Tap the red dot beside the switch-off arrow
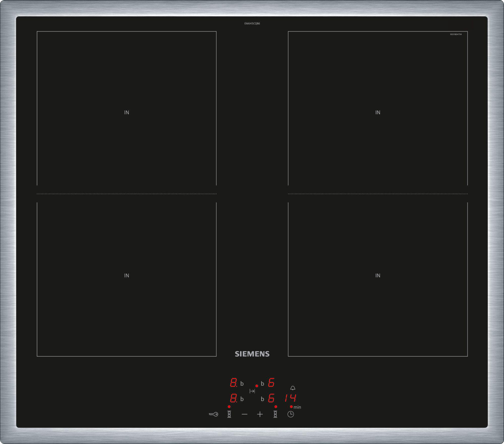This screenshot has width=504, height=444. point(257,386)
